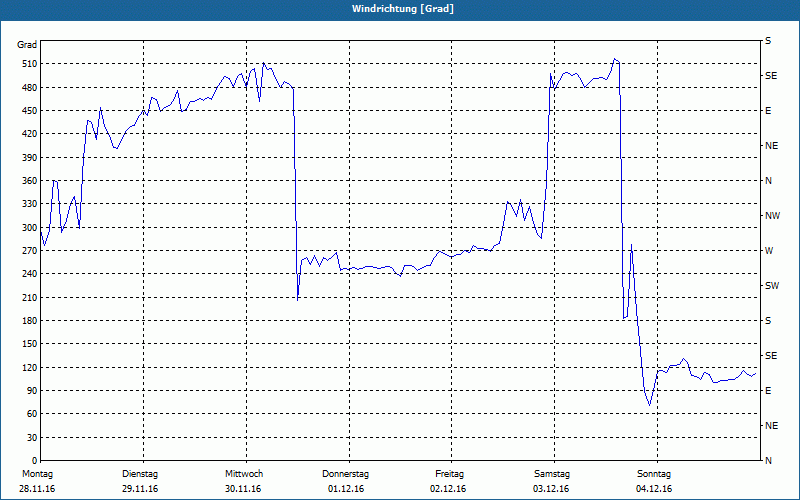Pick the 360 value on the degree axis
800x500 pixels.
(x=30, y=181)
